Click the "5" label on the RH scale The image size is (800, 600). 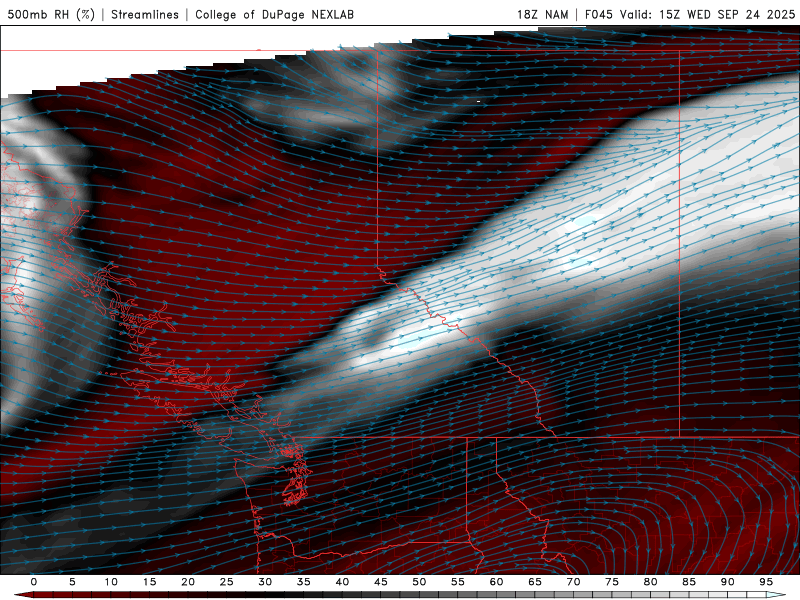pos(72,582)
